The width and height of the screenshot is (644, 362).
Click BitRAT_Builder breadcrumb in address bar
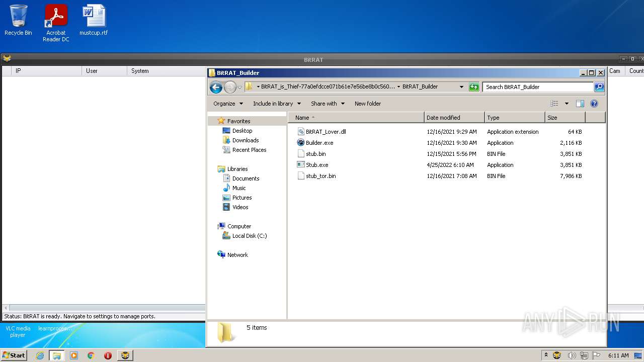point(420,86)
